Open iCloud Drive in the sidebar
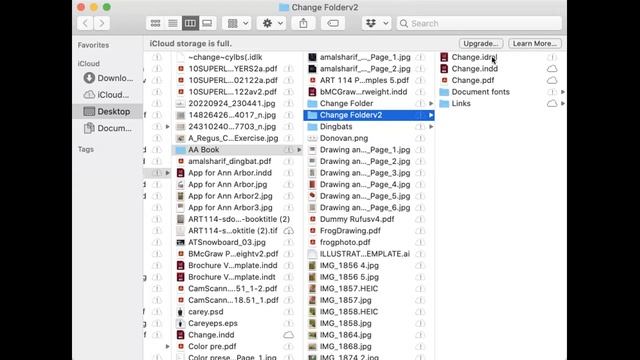Image resolution: width=640 pixels, height=360 pixels. point(108,95)
